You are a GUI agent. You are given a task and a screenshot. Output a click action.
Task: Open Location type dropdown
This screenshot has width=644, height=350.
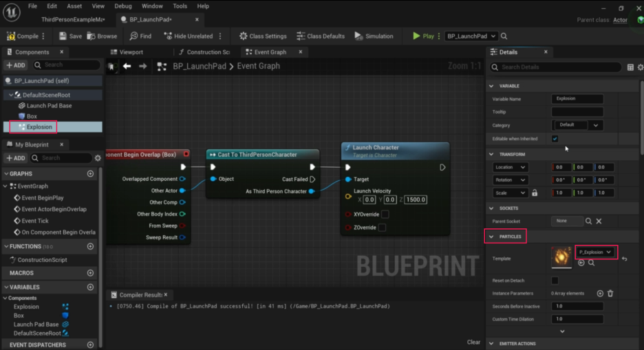[510, 167]
